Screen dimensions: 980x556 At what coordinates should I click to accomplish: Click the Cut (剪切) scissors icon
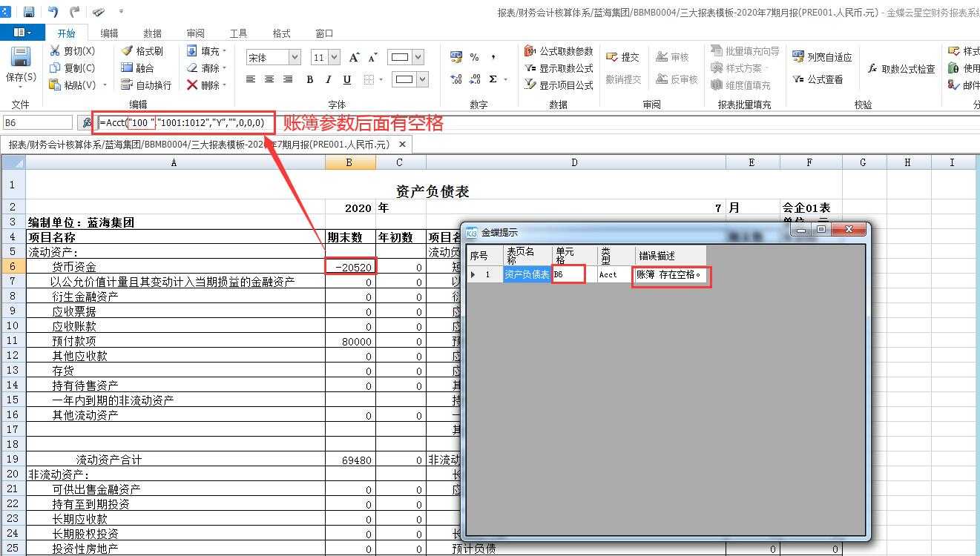coord(55,51)
